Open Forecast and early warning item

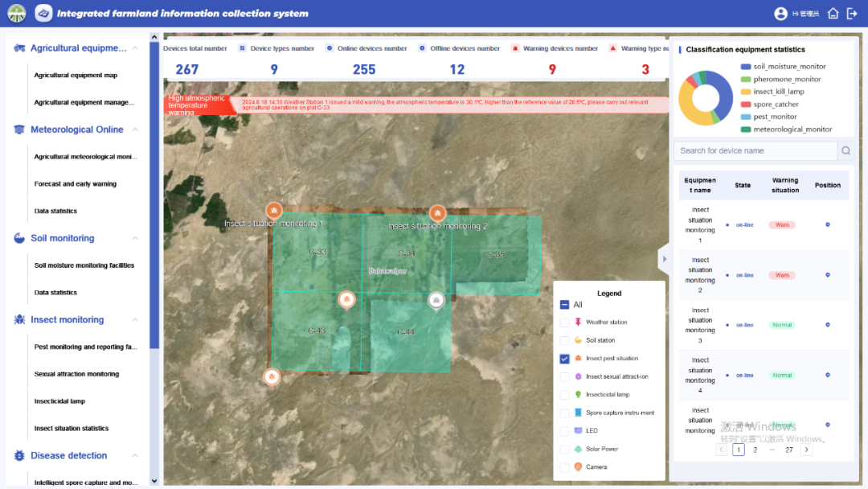tap(76, 184)
